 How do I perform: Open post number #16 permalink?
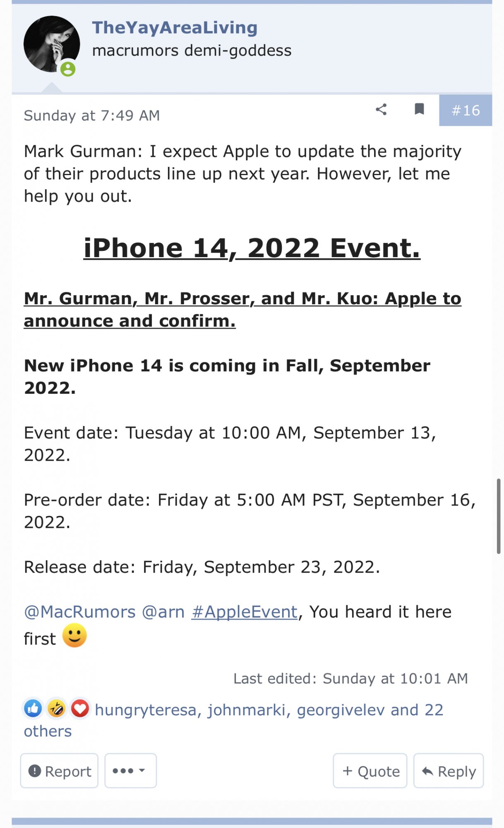point(466,111)
